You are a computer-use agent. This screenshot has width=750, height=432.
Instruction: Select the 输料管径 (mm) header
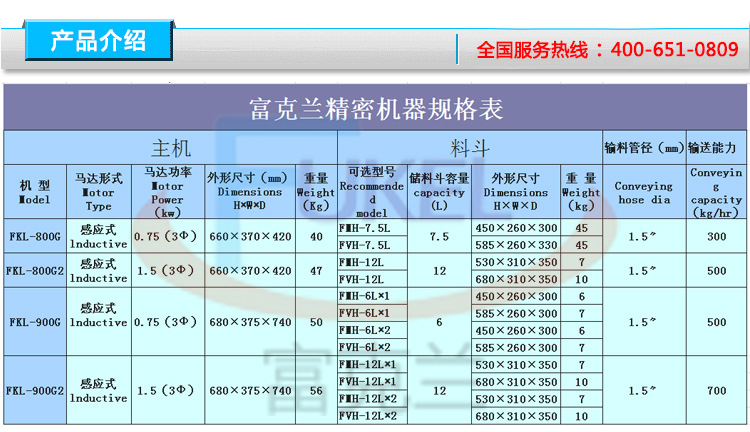(x=644, y=148)
